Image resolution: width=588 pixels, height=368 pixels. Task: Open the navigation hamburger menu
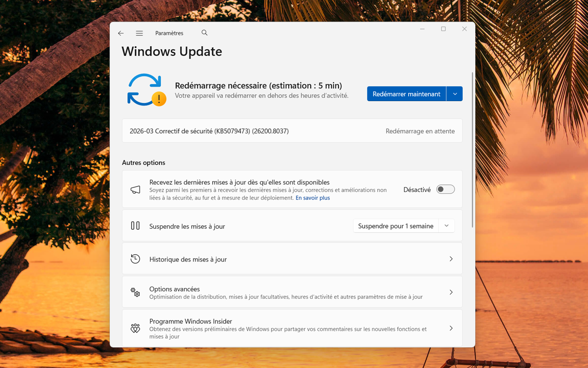(x=139, y=33)
